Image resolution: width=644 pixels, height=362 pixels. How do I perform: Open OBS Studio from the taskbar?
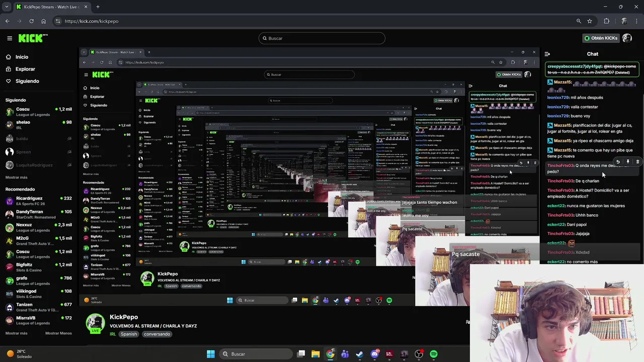coord(419,354)
